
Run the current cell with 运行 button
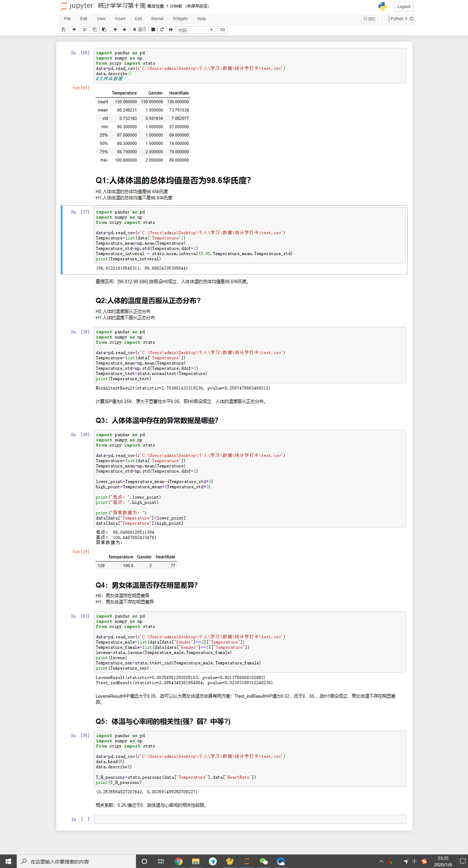click(140, 30)
